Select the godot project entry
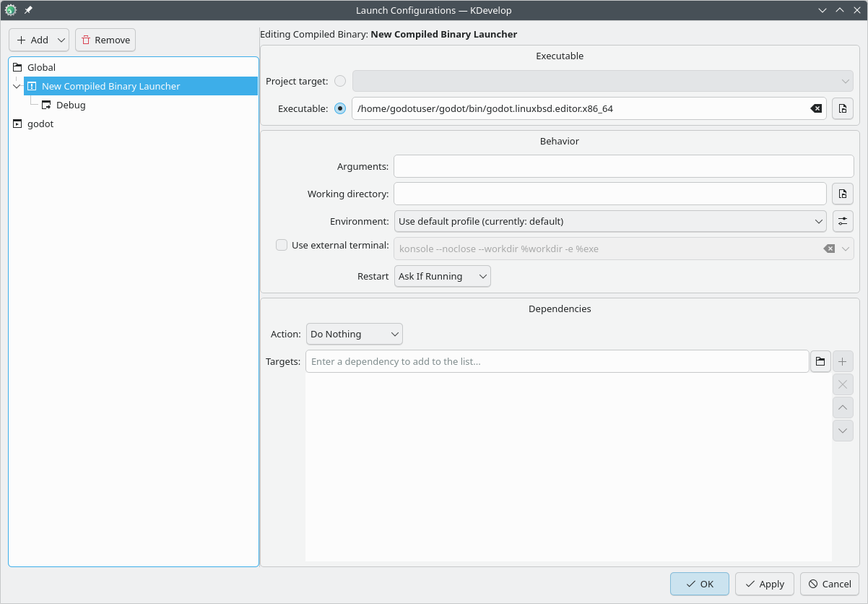The width and height of the screenshot is (868, 604). click(x=40, y=124)
